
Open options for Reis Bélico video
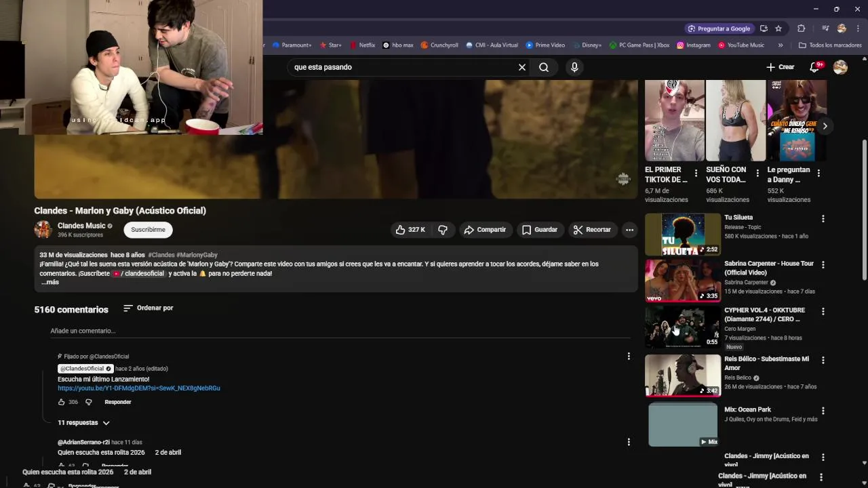823,360
